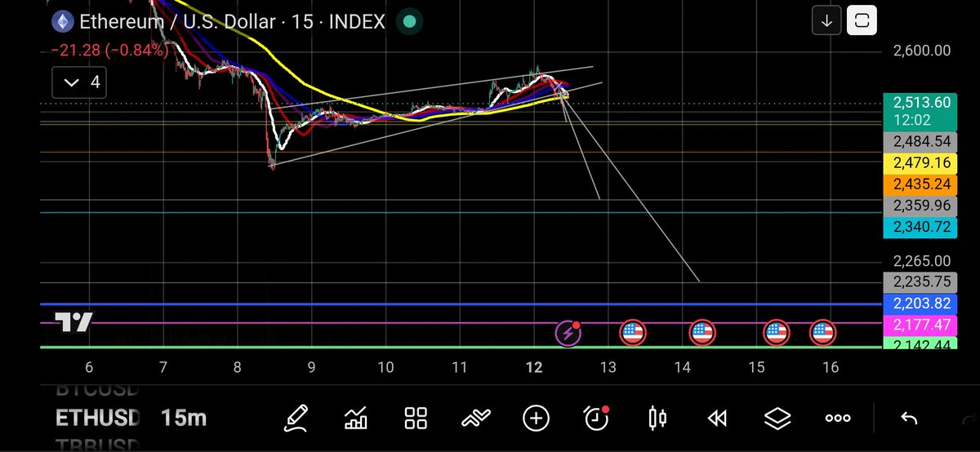Open the US flag event near date 15
Image resolution: width=980 pixels, height=452 pixels.
click(x=776, y=333)
